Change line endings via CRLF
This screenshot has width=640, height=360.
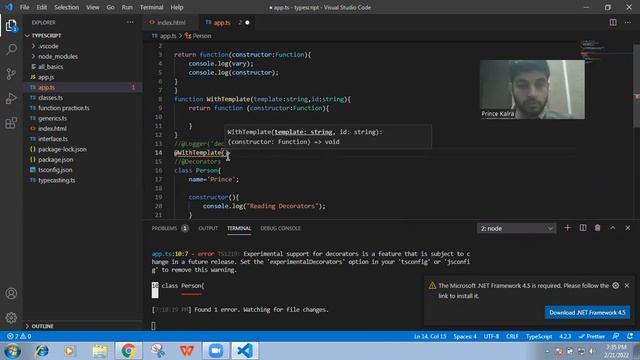pyautogui.click(x=512, y=336)
